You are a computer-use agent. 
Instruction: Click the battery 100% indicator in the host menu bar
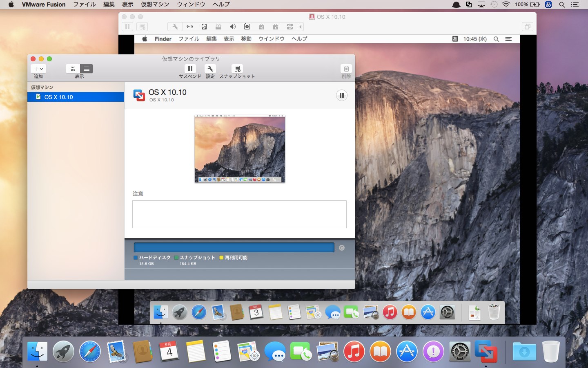click(527, 4)
